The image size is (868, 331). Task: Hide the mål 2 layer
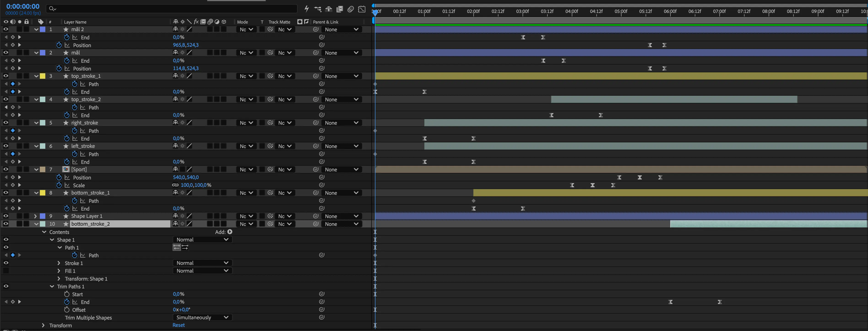(x=6, y=29)
